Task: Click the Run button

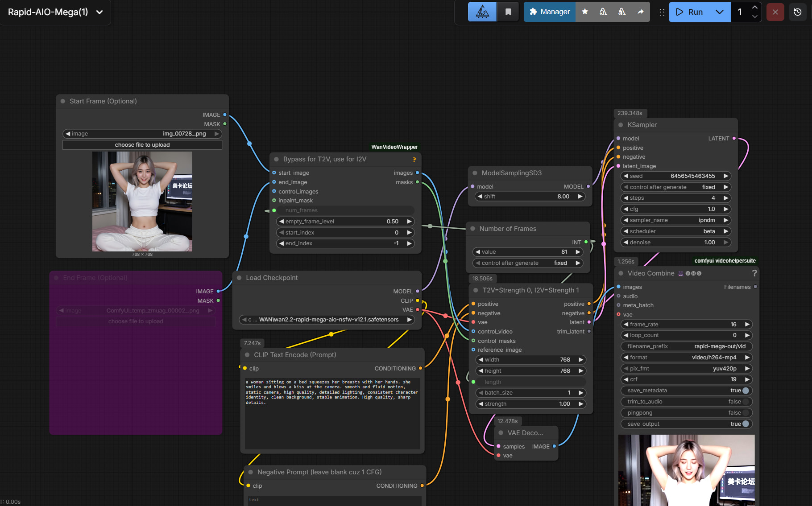Action: [x=690, y=12]
